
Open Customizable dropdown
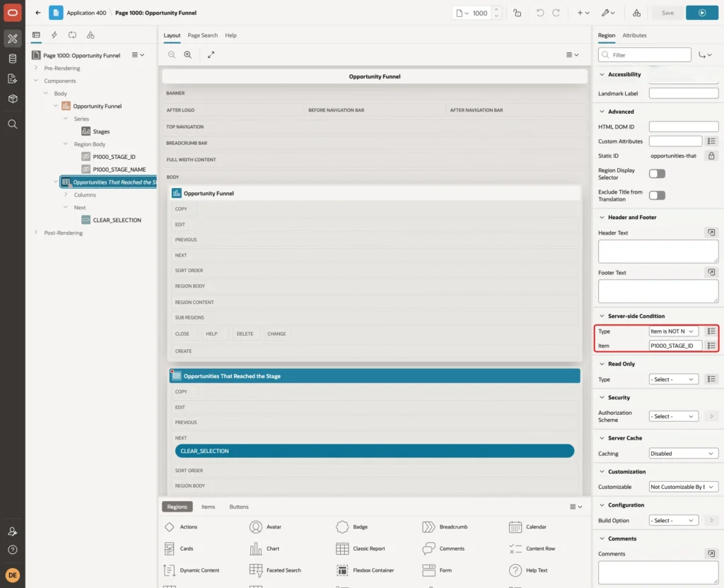[x=684, y=487]
